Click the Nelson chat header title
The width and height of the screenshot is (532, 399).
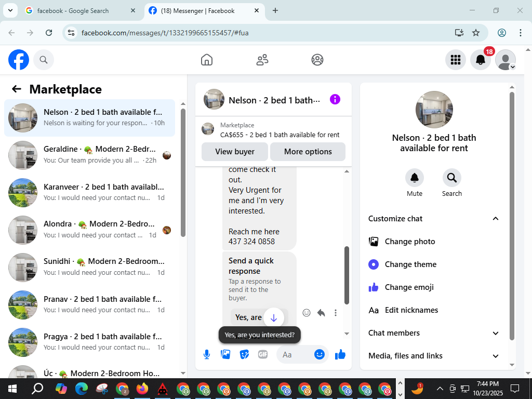(274, 100)
